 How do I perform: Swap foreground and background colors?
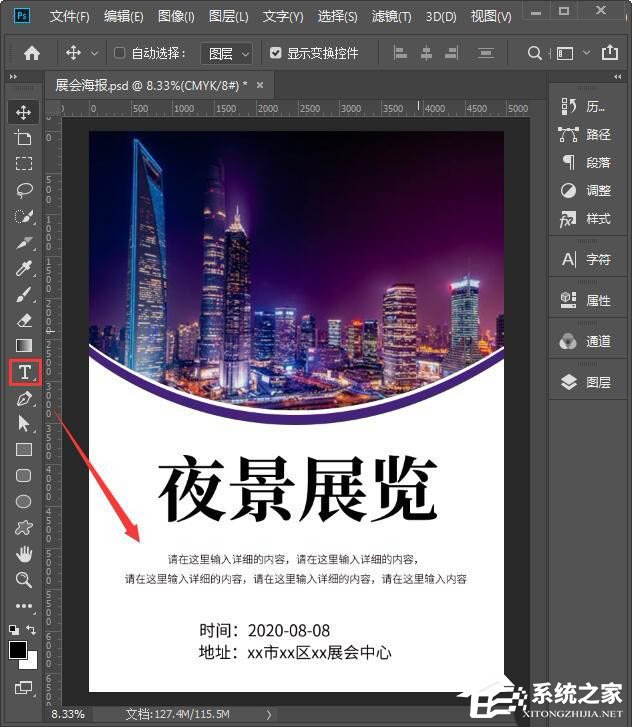32,630
